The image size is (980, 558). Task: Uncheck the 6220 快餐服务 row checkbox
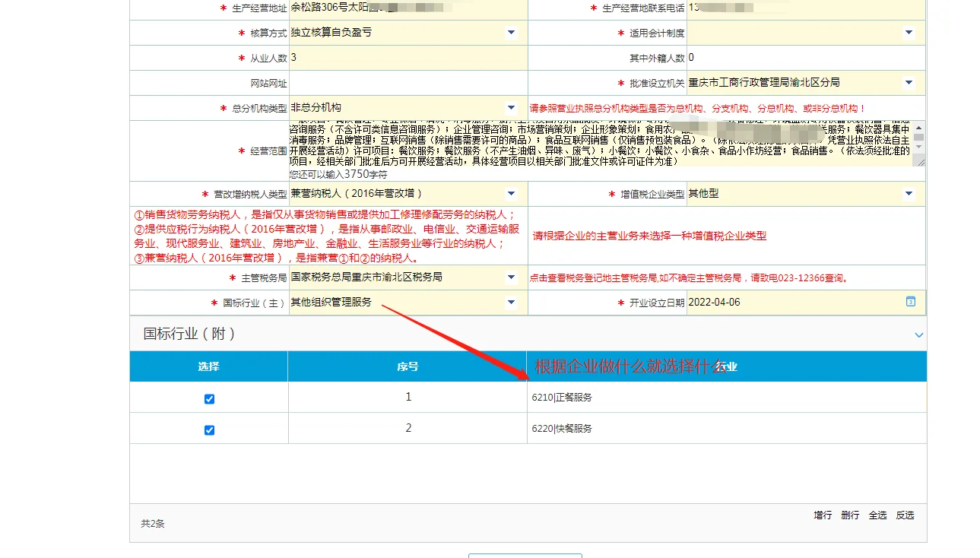[x=209, y=430]
